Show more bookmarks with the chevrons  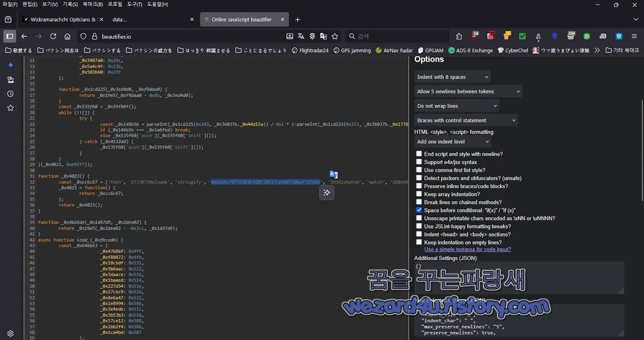pos(597,50)
